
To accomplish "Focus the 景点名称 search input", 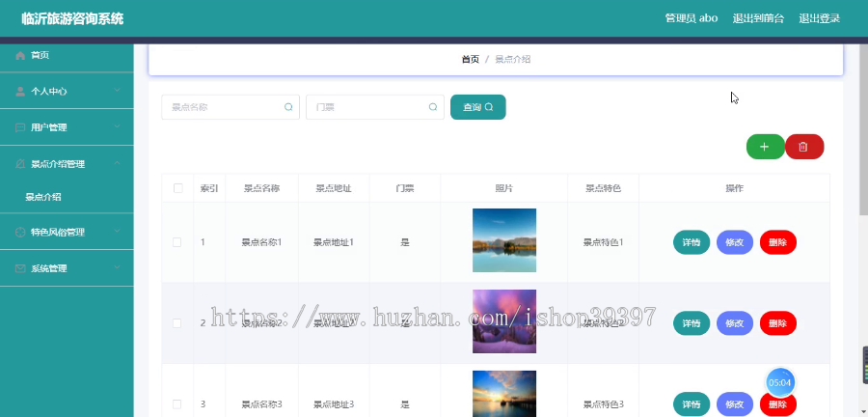I will pyautogui.click(x=231, y=107).
